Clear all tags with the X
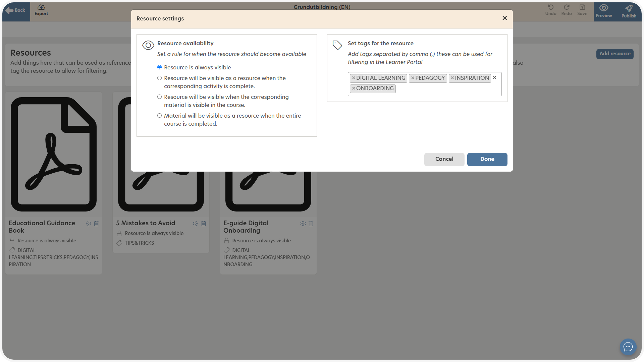Image resolution: width=644 pixels, height=362 pixels. click(x=494, y=78)
